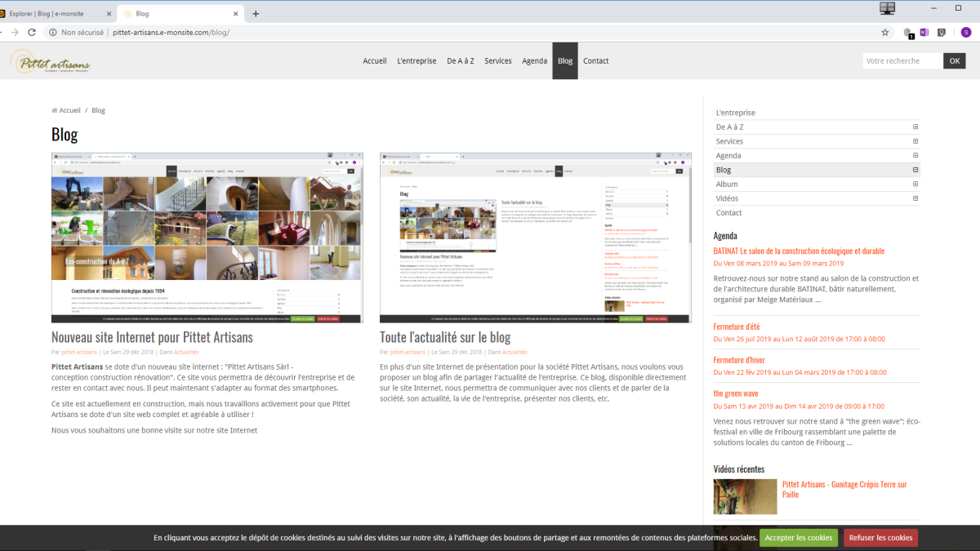Bookmark this page with the star icon

[x=885, y=33]
